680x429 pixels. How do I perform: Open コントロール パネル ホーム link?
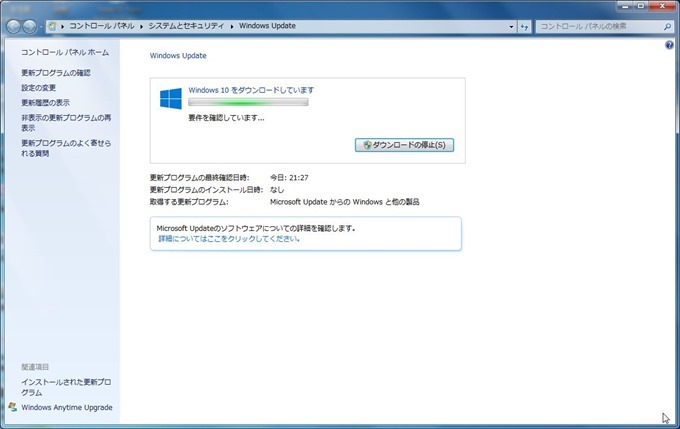click(65, 52)
